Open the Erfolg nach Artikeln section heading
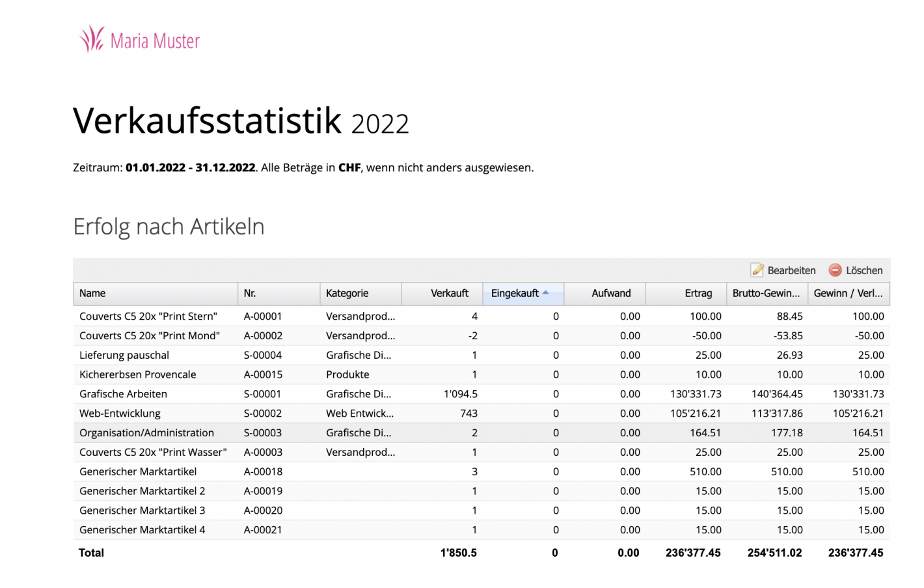Image resolution: width=924 pixels, height=588 pixels. tap(169, 227)
